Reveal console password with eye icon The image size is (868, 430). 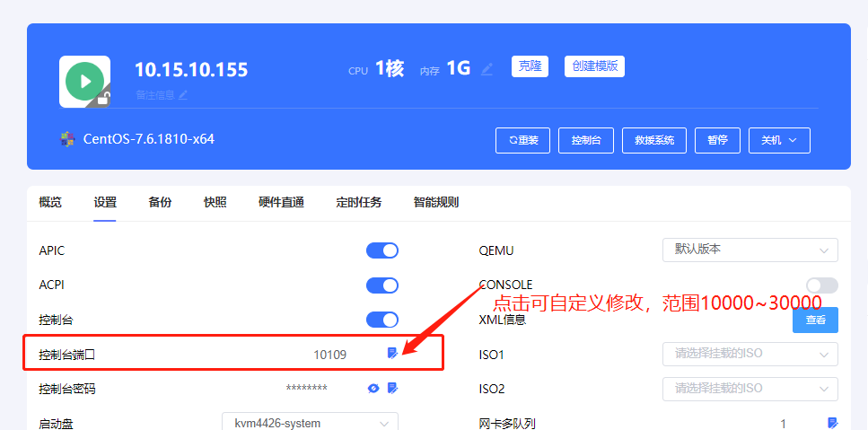(373, 389)
